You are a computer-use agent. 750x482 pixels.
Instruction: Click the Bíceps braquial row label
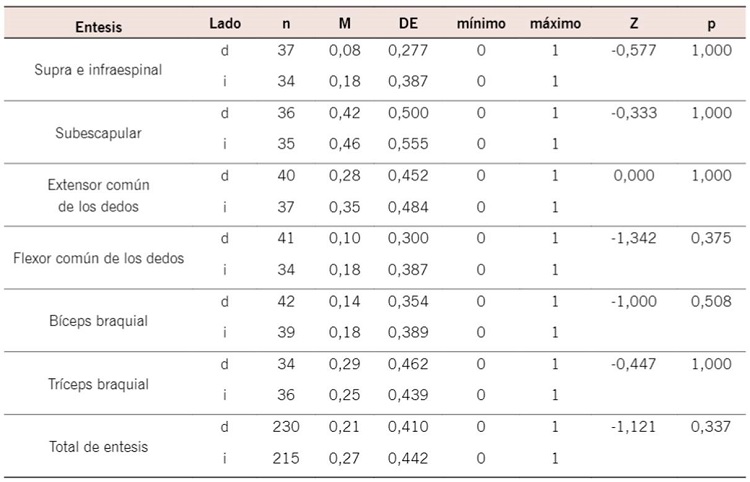[x=99, y=321]
